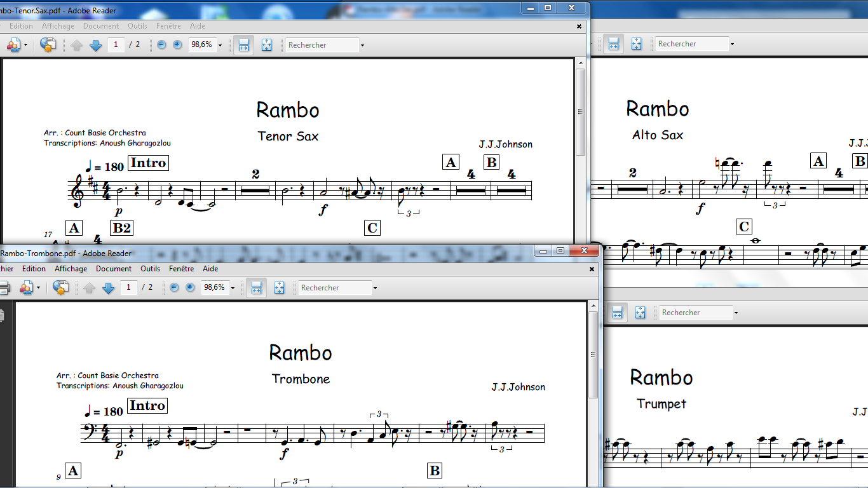The image size is (868, 488).
Task: Toggle fit full page view in Trombone window
Action: click(279, 288)
